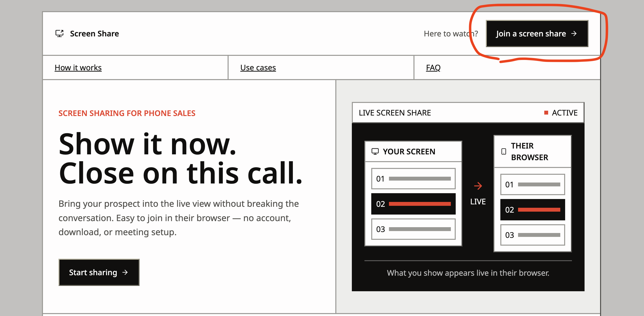The width and height of the screenshot is (644, 316).
Task: Click the SCREEN SHARING FOR PHONE SALES tagline
Action: pos(127,113)
